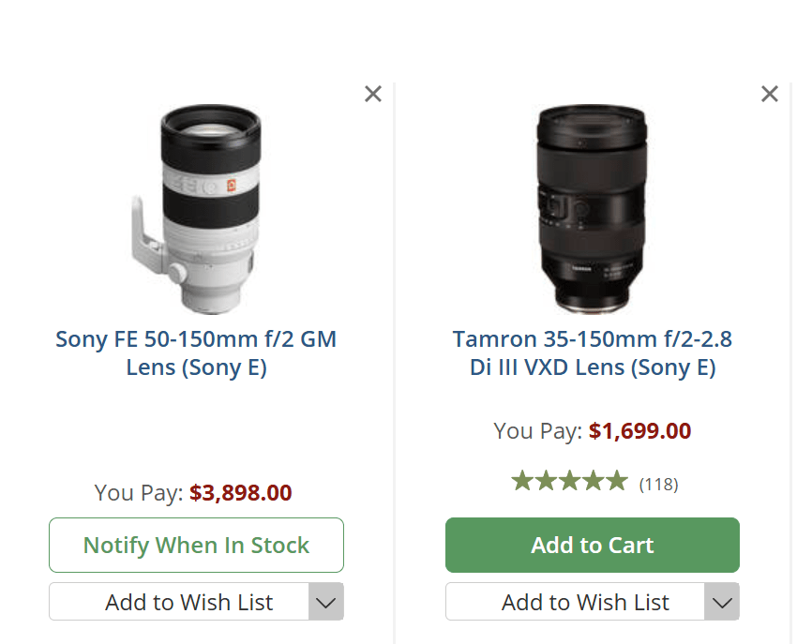The width and height of the screenshot is (812, 644).
Task: Click the middle star of the Tamron rating
Action: click(569, 482)
